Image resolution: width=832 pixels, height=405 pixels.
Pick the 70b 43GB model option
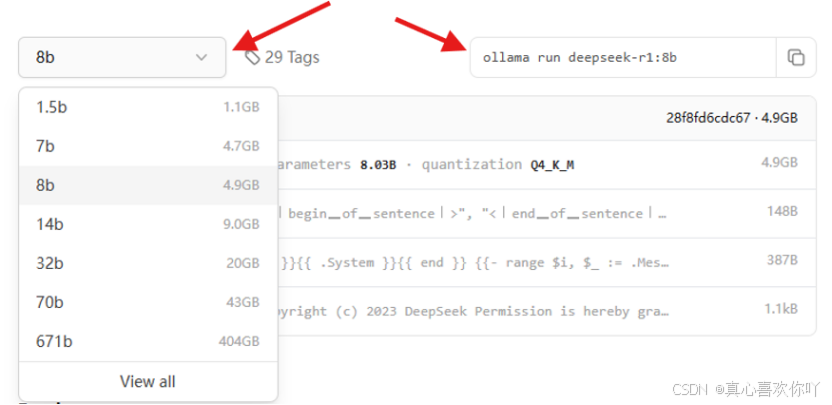[148, 302]
